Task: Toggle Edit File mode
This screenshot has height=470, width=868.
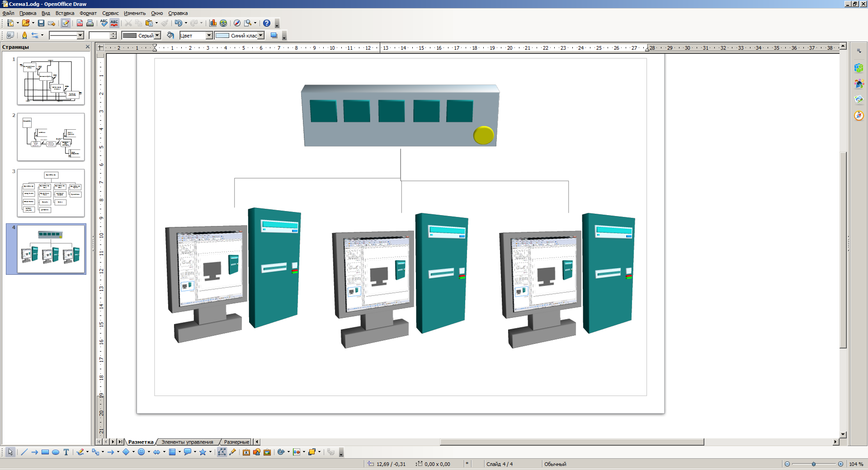Action: [x=66, y=23]
